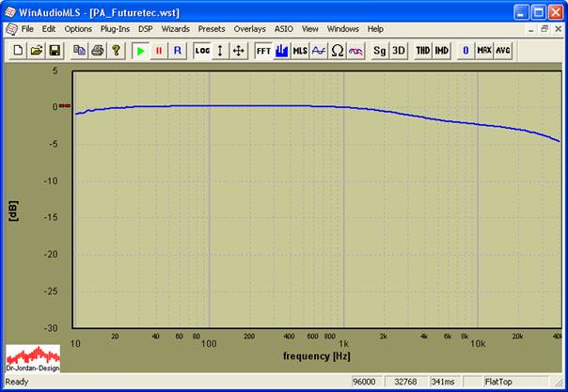
Task: Open the ASIO menu
Action: pyautogui.click(x=284, y=29)
